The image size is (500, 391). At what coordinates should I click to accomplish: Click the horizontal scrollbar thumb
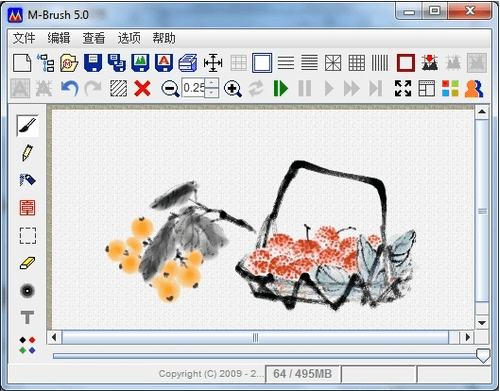[255, 337]
